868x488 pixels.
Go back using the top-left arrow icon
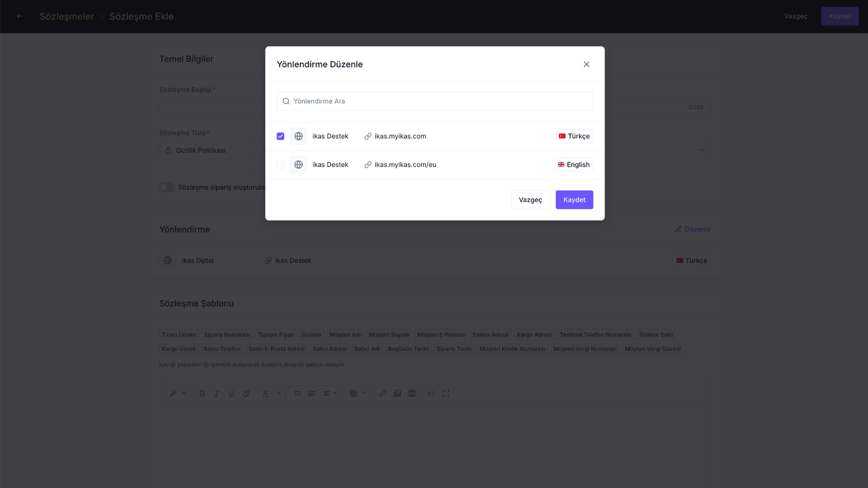point(20,16)
